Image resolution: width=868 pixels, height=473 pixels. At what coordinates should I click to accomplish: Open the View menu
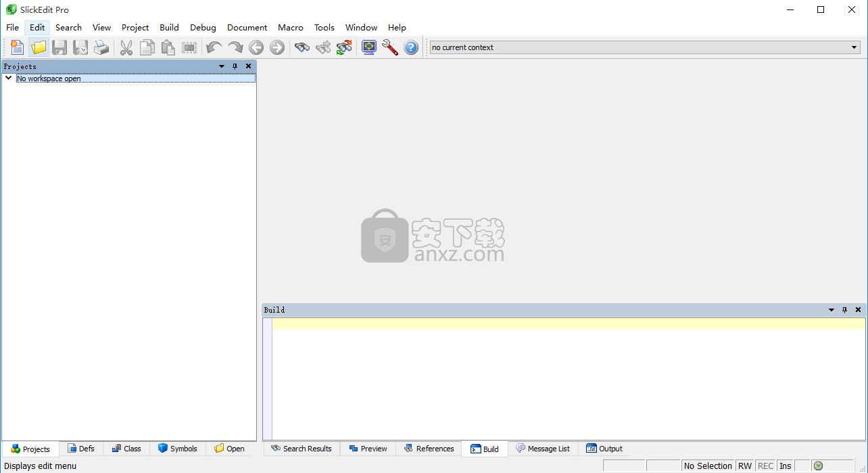101,28
